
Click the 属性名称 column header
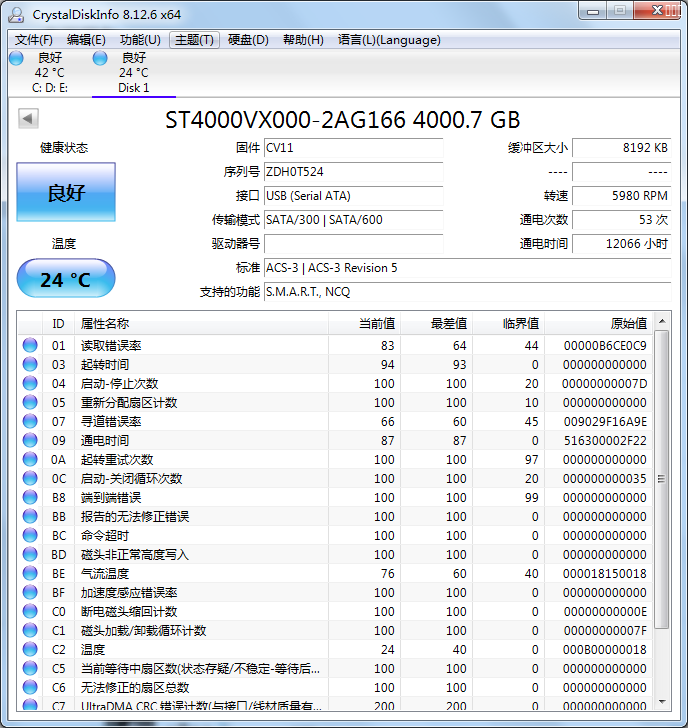[x=201, y=324]
